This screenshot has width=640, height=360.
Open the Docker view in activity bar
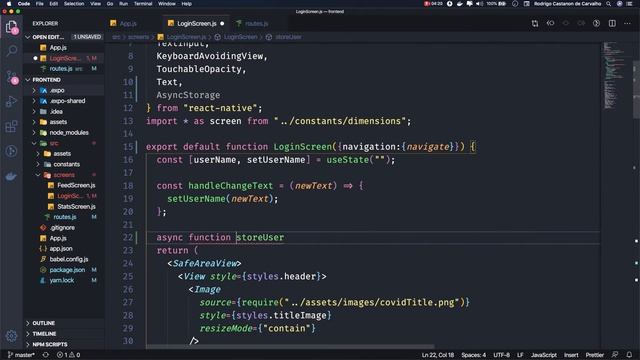[x=11, y=176]
